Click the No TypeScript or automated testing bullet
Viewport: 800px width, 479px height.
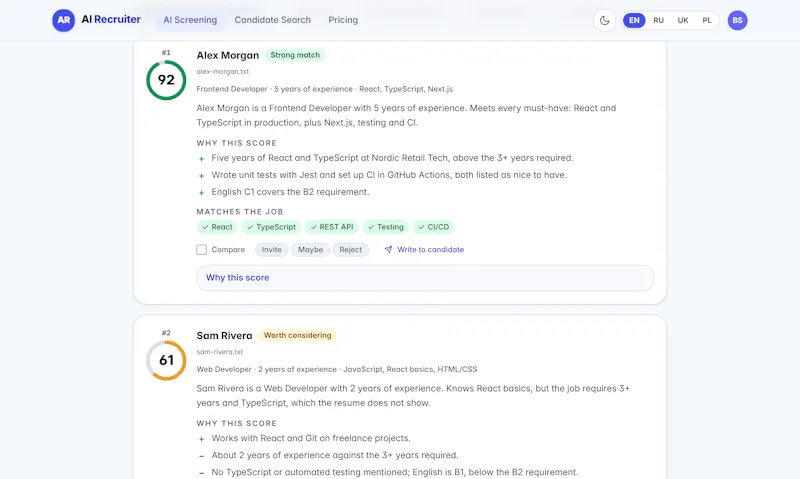[x=395, y=472]
